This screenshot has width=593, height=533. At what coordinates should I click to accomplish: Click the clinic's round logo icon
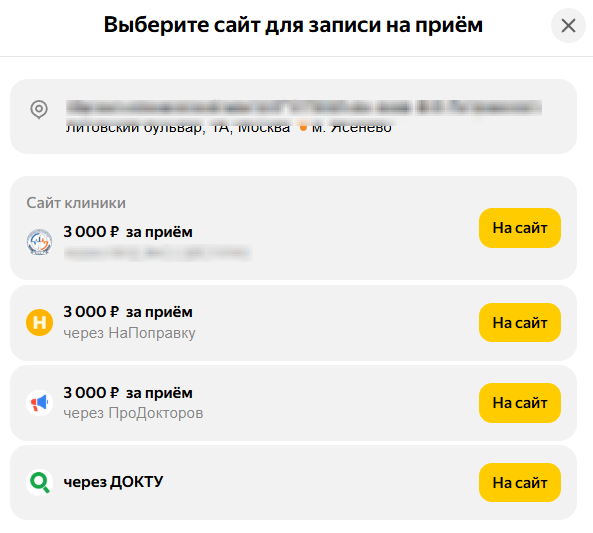39,242
